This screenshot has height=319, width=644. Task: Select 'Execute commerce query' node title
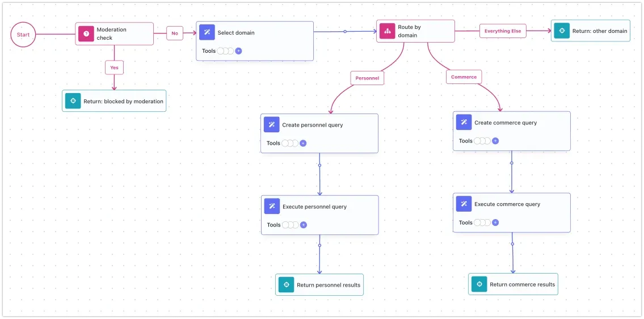tap(507, 204)
